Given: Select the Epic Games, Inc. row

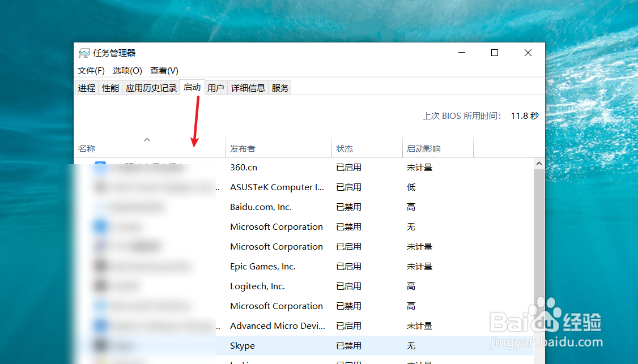Looking at the screenshot, I should coord(304,267).
